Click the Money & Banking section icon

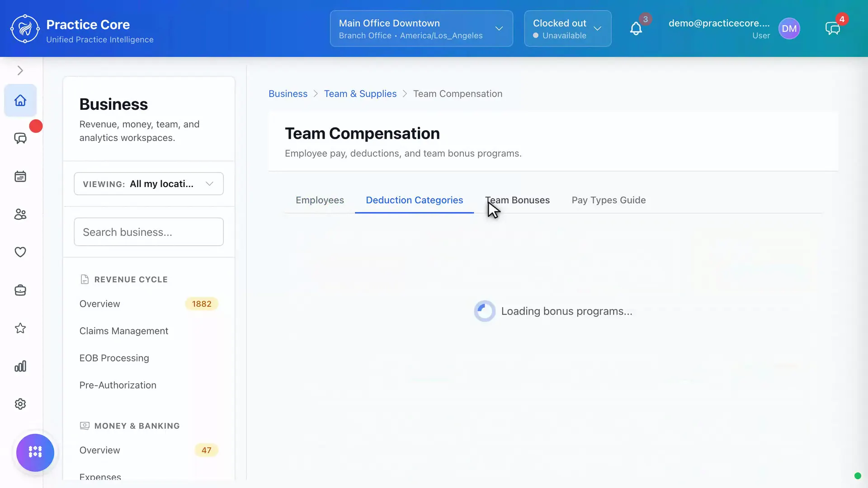[x=85, y=426]
